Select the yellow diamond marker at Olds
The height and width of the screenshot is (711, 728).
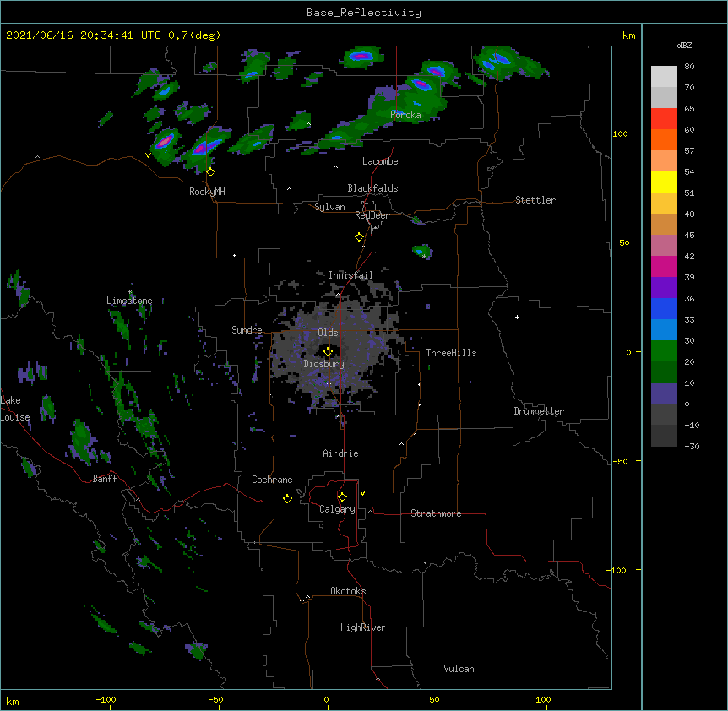click(x=328, y=352)
